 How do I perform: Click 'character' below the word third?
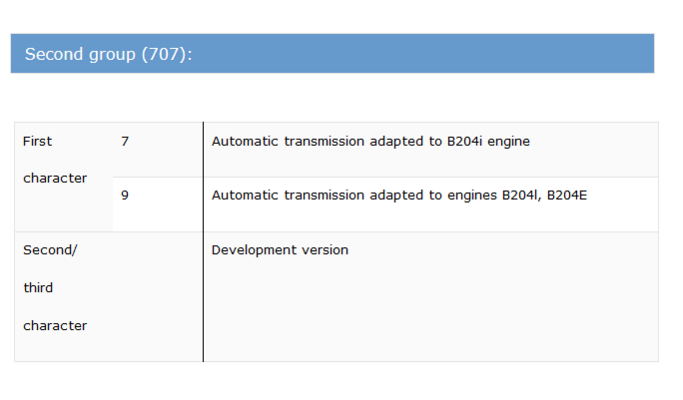[55, 325]
